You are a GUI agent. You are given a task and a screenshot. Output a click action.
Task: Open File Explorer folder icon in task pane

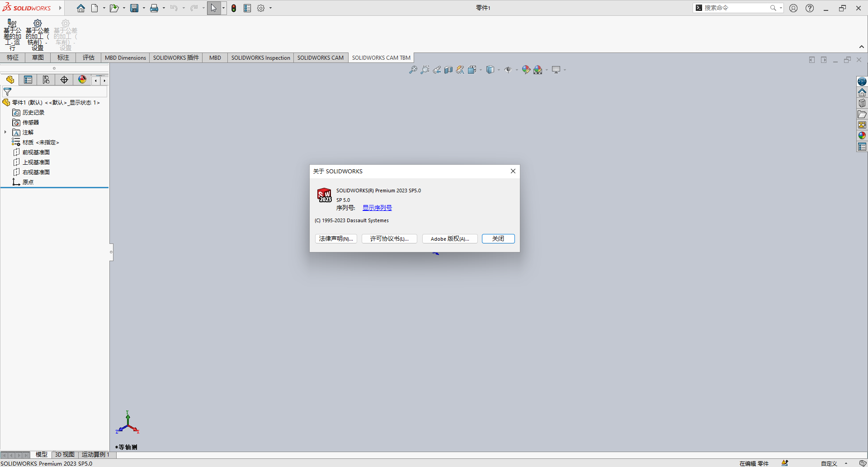862,114
